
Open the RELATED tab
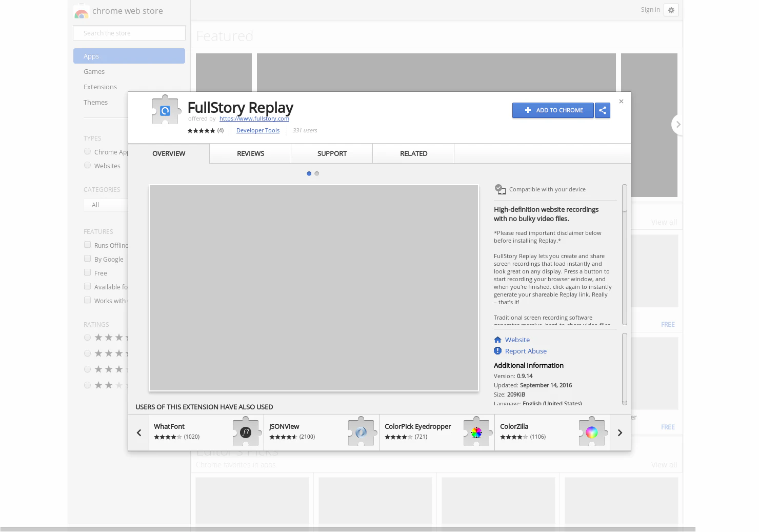(x=413, y=153)
